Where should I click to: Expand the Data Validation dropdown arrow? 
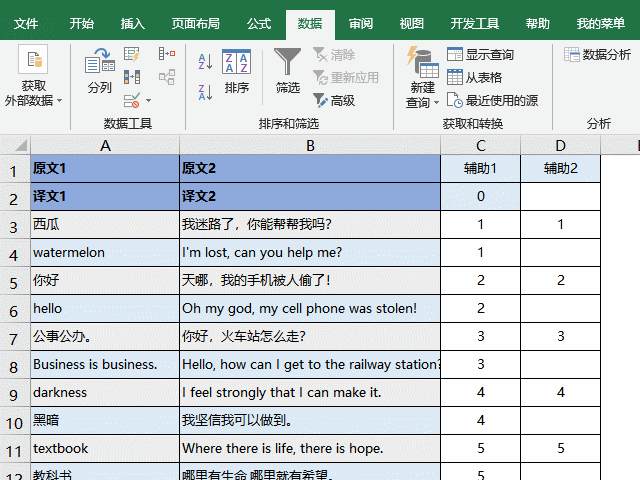[x=149, y=100]
